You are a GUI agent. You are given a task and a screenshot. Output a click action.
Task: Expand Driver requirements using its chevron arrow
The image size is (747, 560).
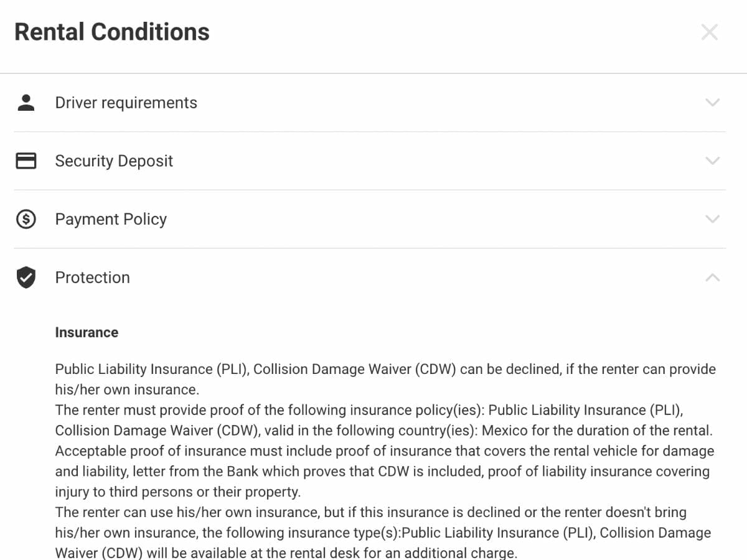(712, 103)
